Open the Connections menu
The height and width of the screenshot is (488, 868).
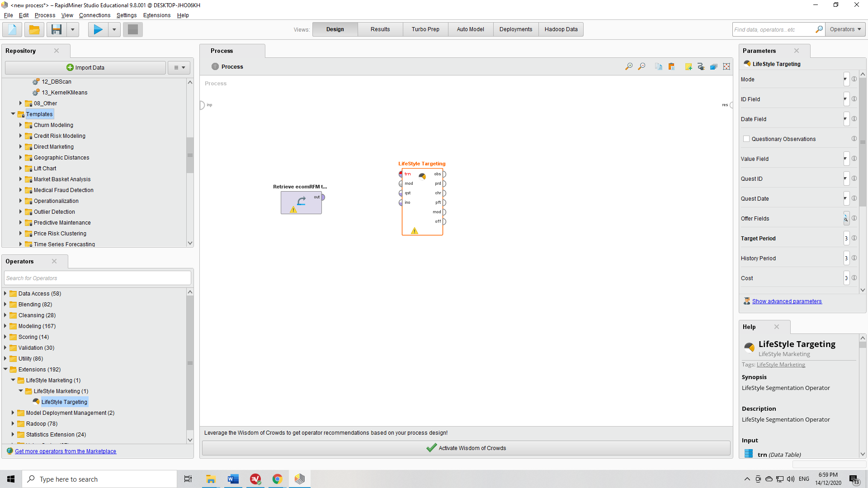click(94, 15)
